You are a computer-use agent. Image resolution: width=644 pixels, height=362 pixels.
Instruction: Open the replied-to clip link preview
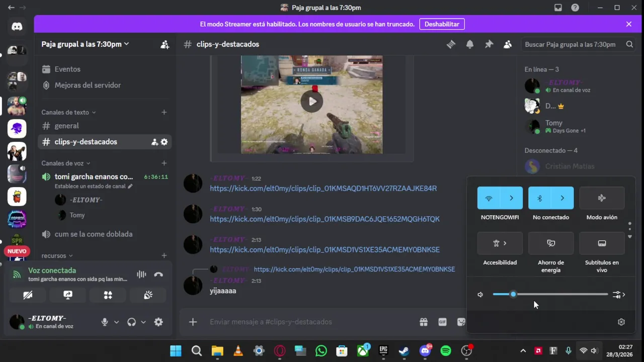click(x=354, y=269)
